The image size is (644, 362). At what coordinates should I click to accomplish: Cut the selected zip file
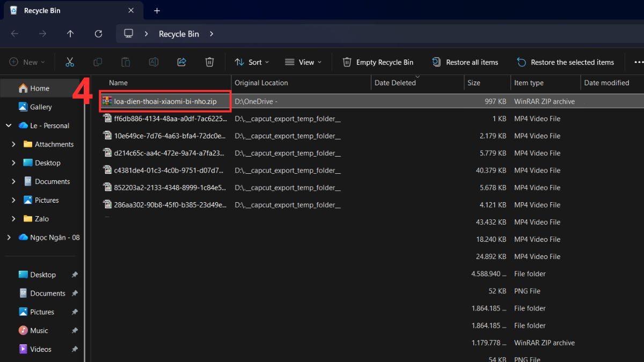coord(70,62)
